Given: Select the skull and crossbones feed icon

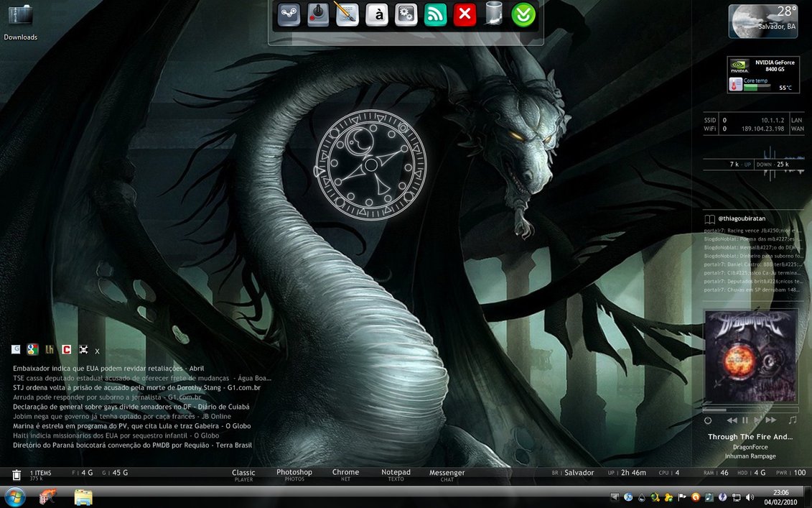Looking at the screenshot, I should click(x=83, y=349).
